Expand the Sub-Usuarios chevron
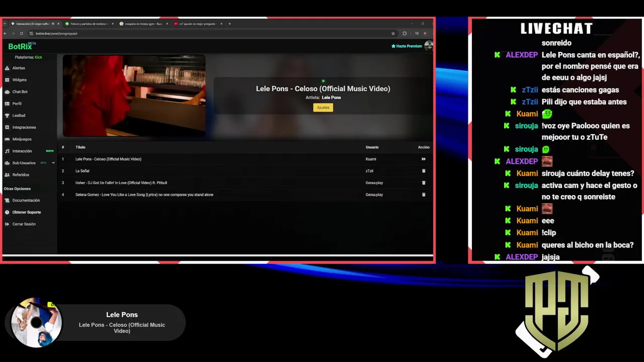 (x=53, y=163)
